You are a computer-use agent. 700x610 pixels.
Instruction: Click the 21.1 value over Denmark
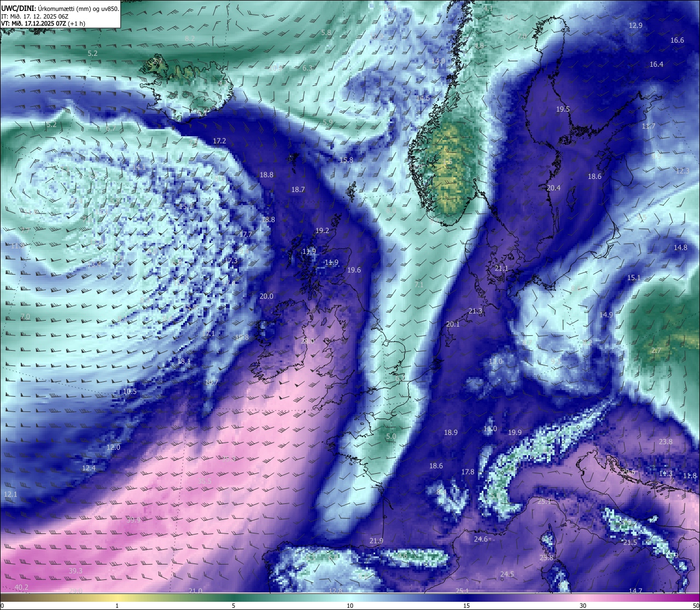point(501,268)
